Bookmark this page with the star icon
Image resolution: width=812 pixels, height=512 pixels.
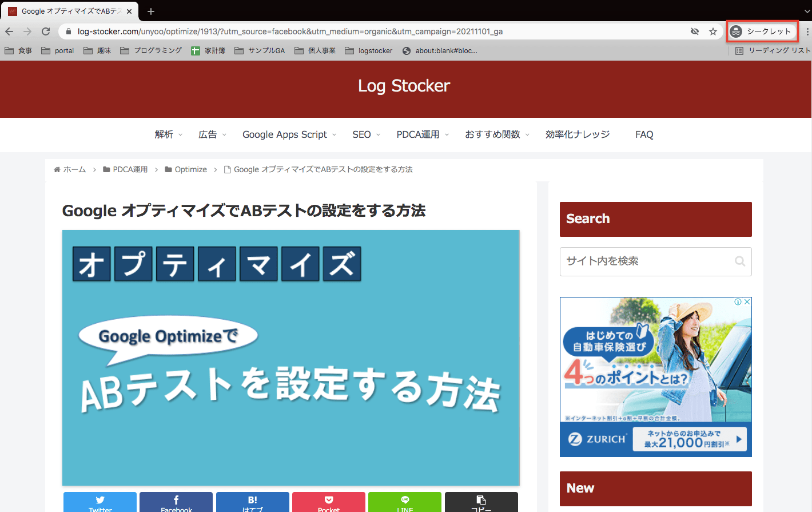click(713, 31)
